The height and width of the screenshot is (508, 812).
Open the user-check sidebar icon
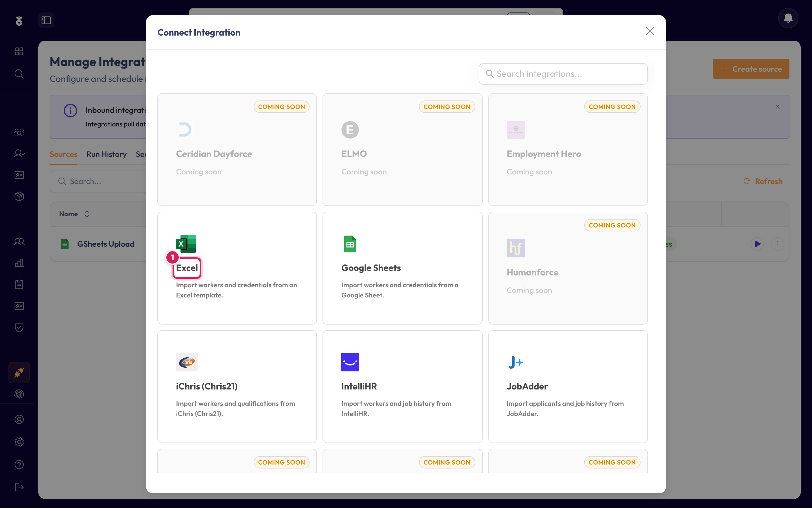19,154
